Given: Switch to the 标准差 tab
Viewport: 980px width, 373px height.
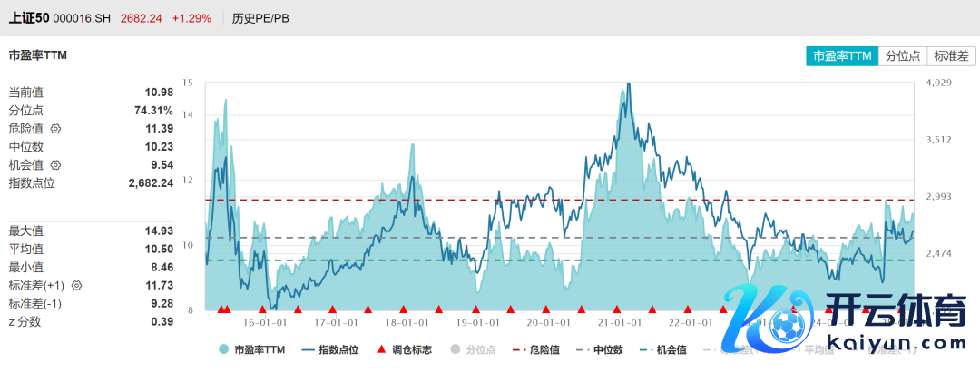Looking at the screenshot, I should tap(951, 56).
